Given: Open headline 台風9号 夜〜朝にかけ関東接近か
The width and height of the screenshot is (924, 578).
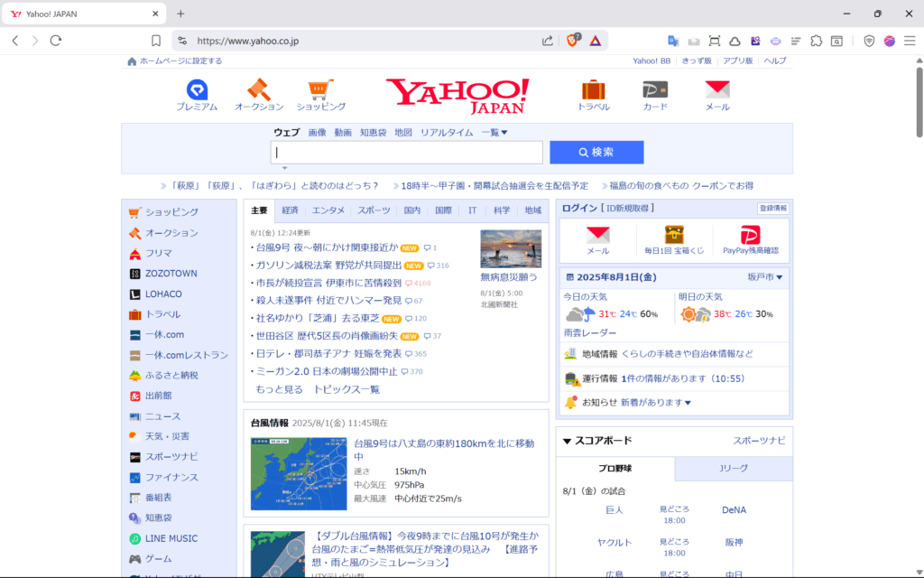Looking at the screenshot, I should (x=327, y=247).
